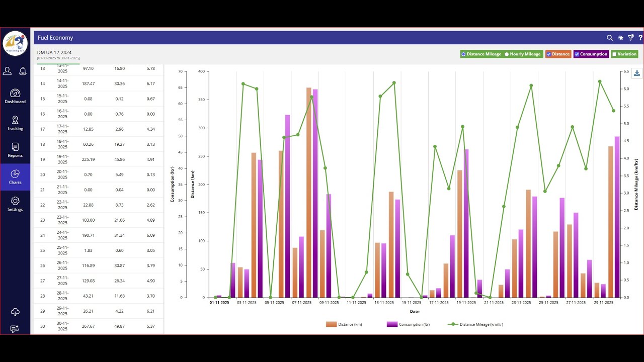Click distance value 190.71 in table
This screenshot has height=362, width=644.
tap(89, 235)
